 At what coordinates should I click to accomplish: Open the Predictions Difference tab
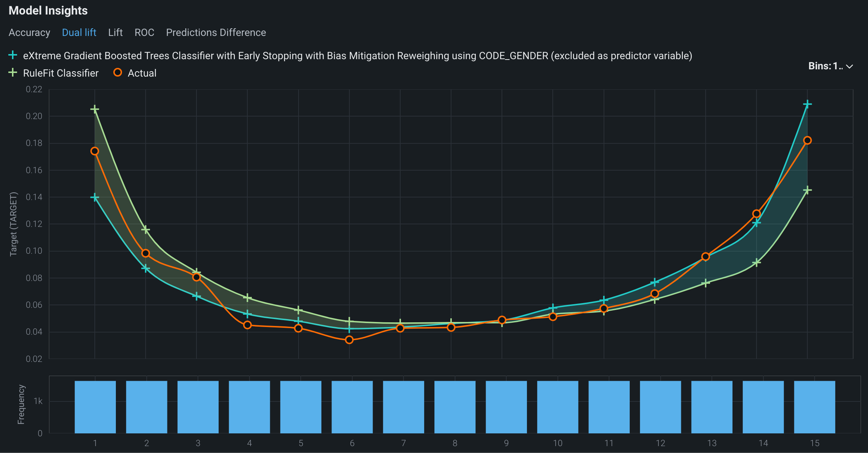[x=216, y=33]
